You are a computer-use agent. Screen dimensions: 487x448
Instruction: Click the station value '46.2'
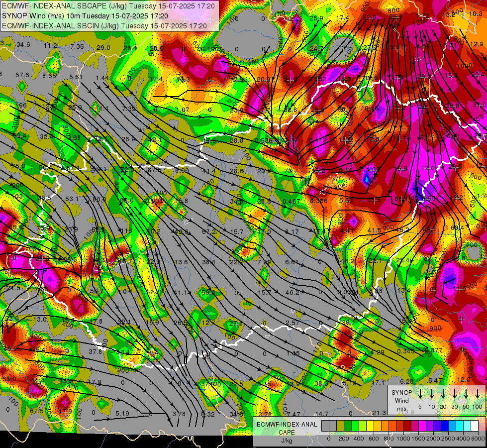pos(292,292)
